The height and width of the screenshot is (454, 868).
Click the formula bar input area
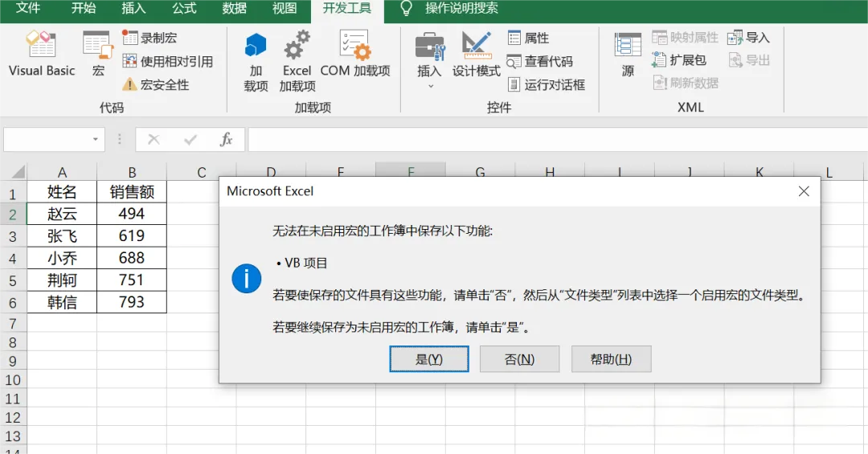click(558, 140)
